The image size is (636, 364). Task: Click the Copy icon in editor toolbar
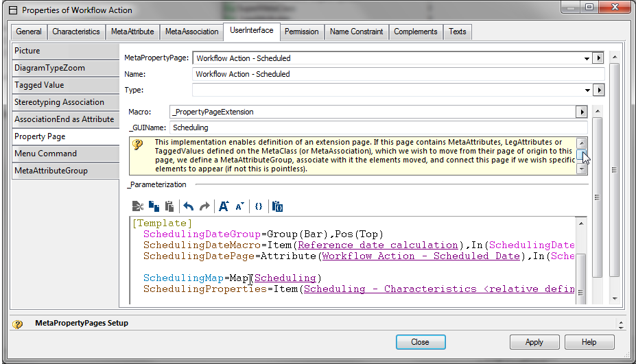(154, 206)
